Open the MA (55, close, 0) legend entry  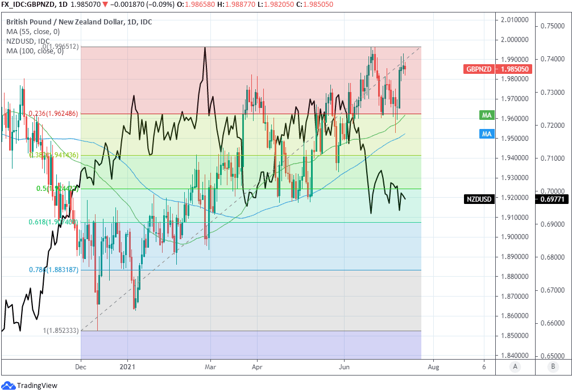(33, 32)
